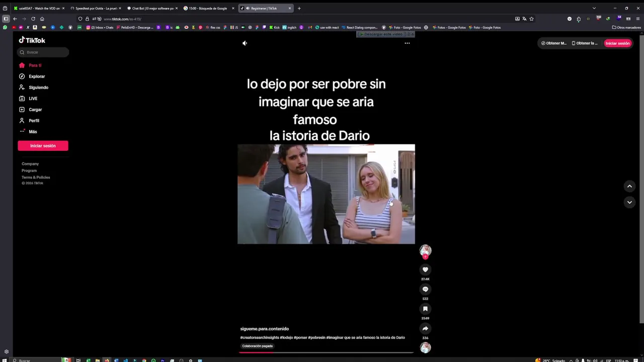The width and height of the screenshot is (644, 362).
Task: Open the taskbar clock showing 11:53 a.m.
Action: (621, 360)
